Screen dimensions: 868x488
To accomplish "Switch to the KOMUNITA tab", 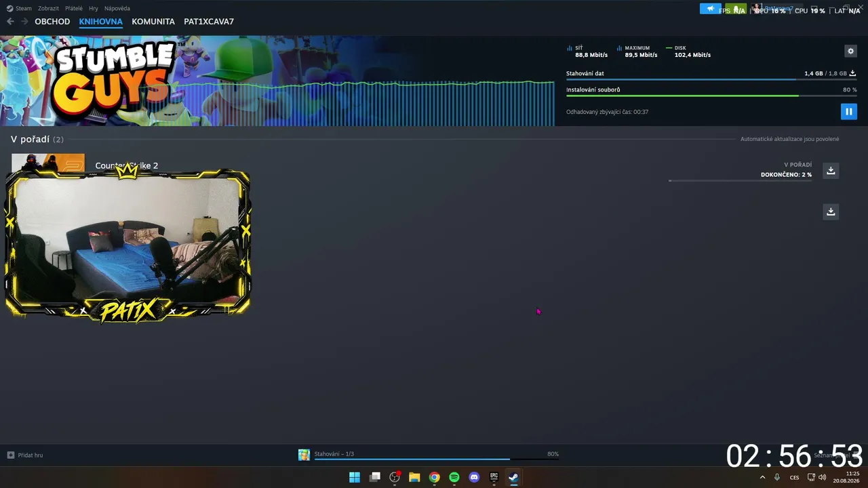I will click(x=153, y=22).
